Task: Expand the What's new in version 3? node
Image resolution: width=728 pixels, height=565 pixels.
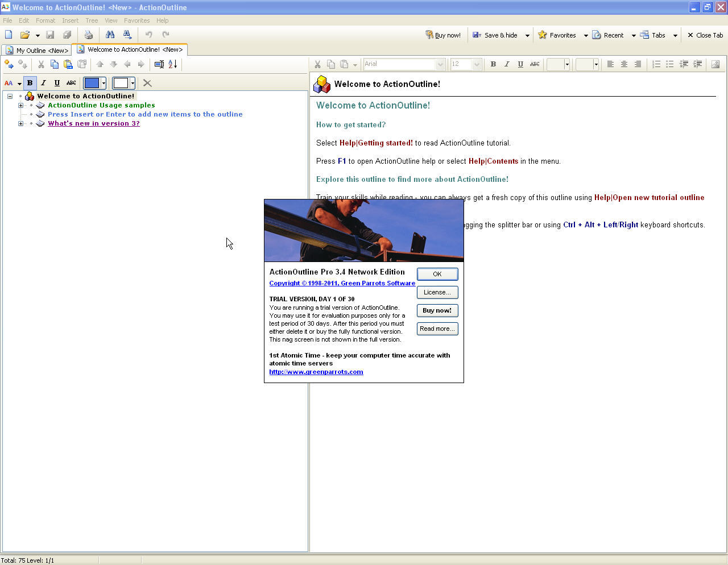Action: pos(20,123)
